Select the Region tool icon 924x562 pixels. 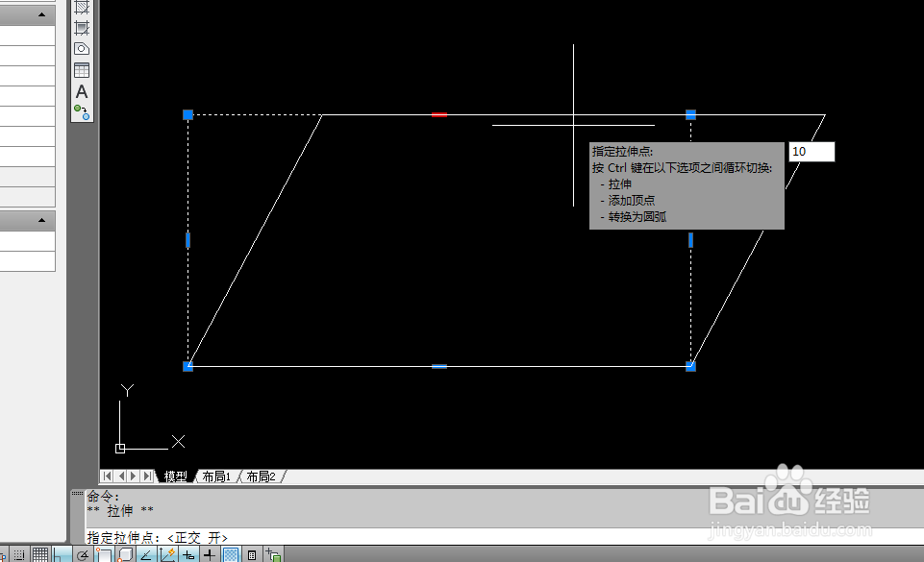point(82,49)
